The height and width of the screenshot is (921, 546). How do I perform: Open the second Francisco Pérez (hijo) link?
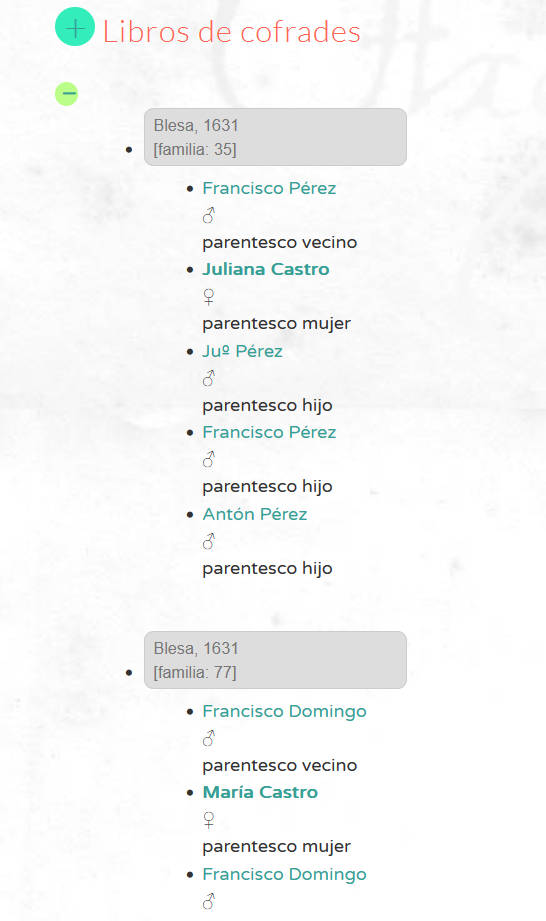coord(269,432)
